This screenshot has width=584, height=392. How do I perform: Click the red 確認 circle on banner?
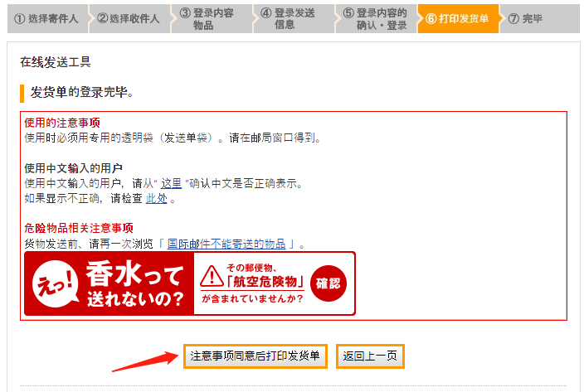[x=328, y=283]
